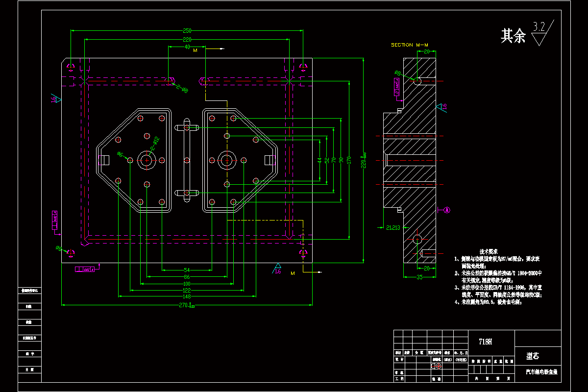
Task: Click the 3.2 surface roughness symbol
Action: 543,33
